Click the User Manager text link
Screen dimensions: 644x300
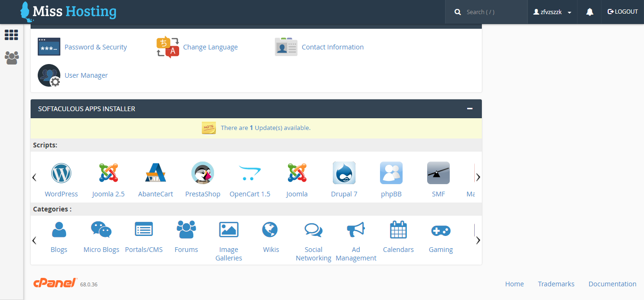(x=86, y=75)
